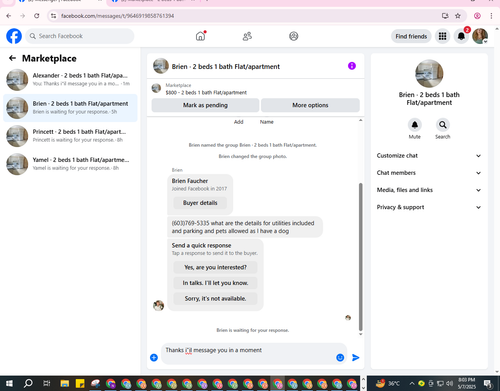The height and width of the screenshot is (391, 500).
Task: Search in conversation with magnifier icon
Action: (443, 125)
